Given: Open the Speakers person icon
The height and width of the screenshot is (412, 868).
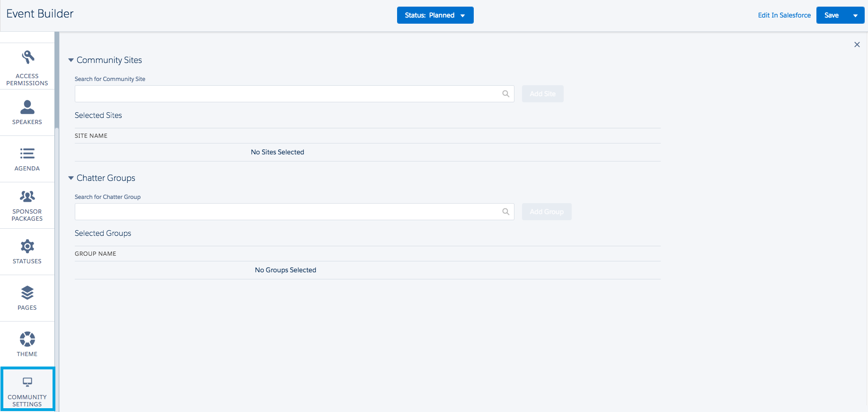Looking at the screenshot, I should [x=27, y=107].
